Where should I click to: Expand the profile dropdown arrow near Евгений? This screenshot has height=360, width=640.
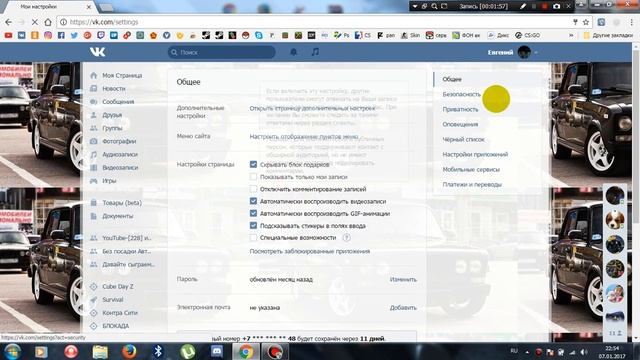pyautogui.click(x=536, y=53)
